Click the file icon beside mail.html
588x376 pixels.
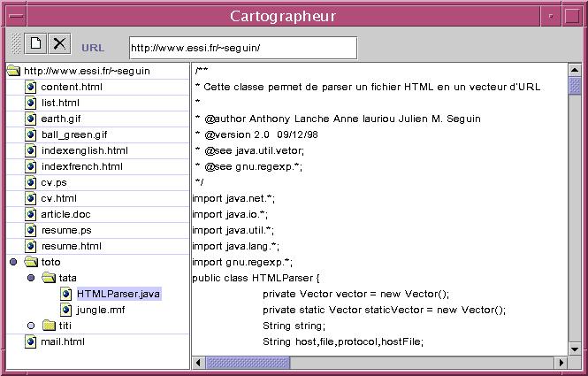[31, 341]
